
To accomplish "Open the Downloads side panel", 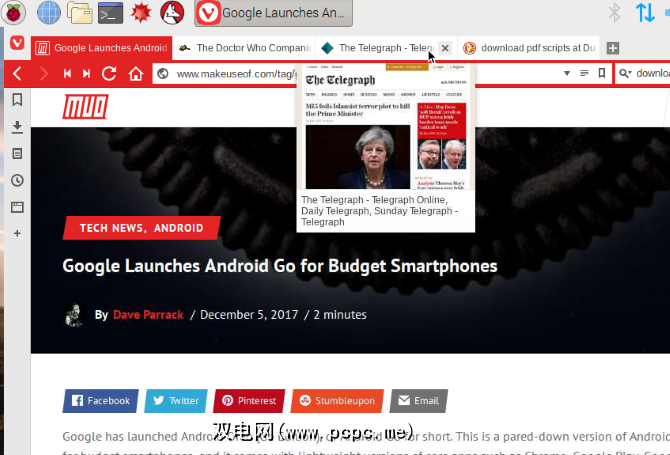I will (17, 127).
